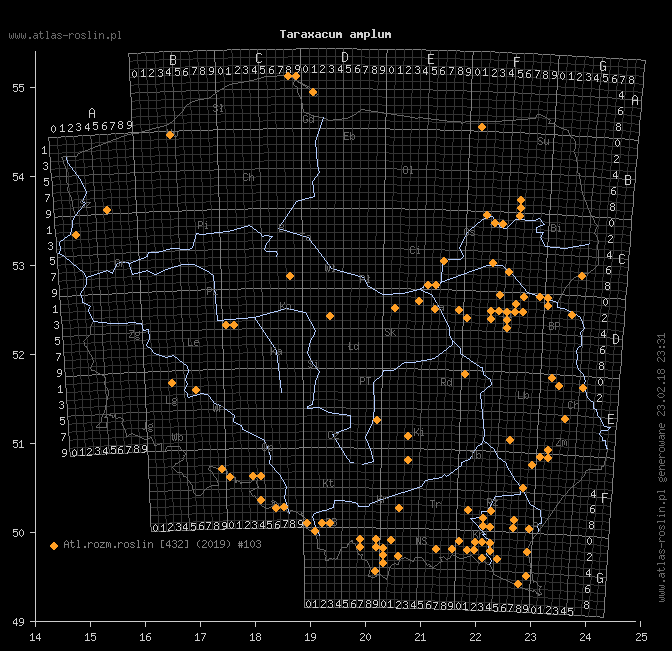Click grid column letter F in the top header
The height and width of the screenshot is (651, 672).
click(x=516, y=62)
